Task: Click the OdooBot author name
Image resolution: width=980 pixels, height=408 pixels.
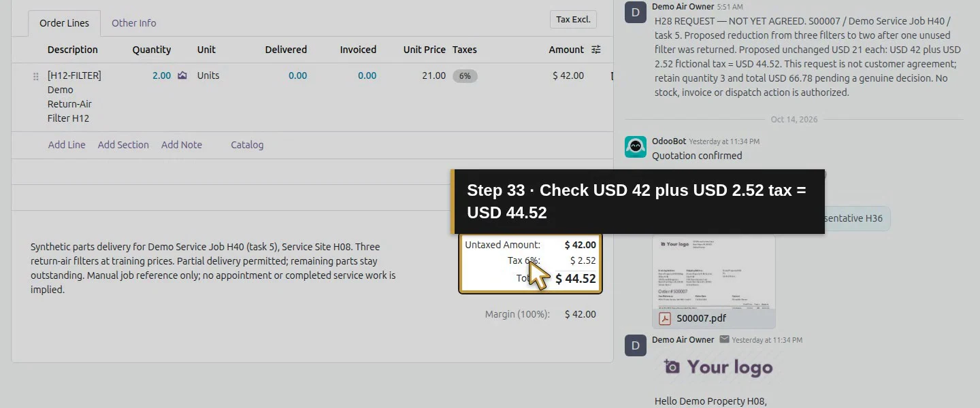Action: click(x=669, y=141)
